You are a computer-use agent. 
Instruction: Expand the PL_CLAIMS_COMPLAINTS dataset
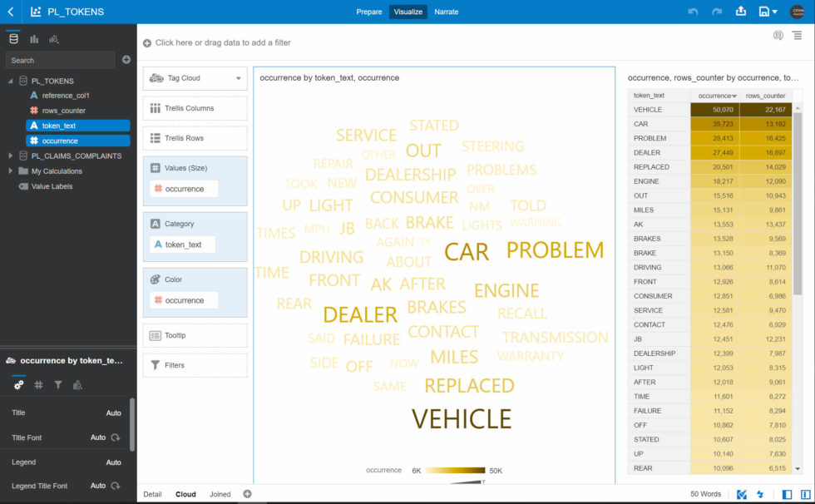pyautogui.click(x=10, y=156)
